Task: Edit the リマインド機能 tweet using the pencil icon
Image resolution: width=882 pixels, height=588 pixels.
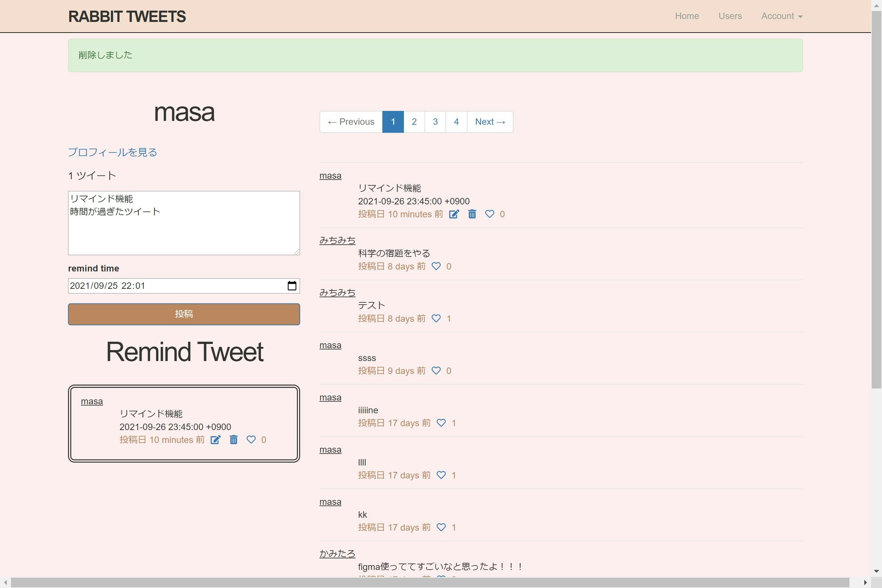Action: (454, 214)
